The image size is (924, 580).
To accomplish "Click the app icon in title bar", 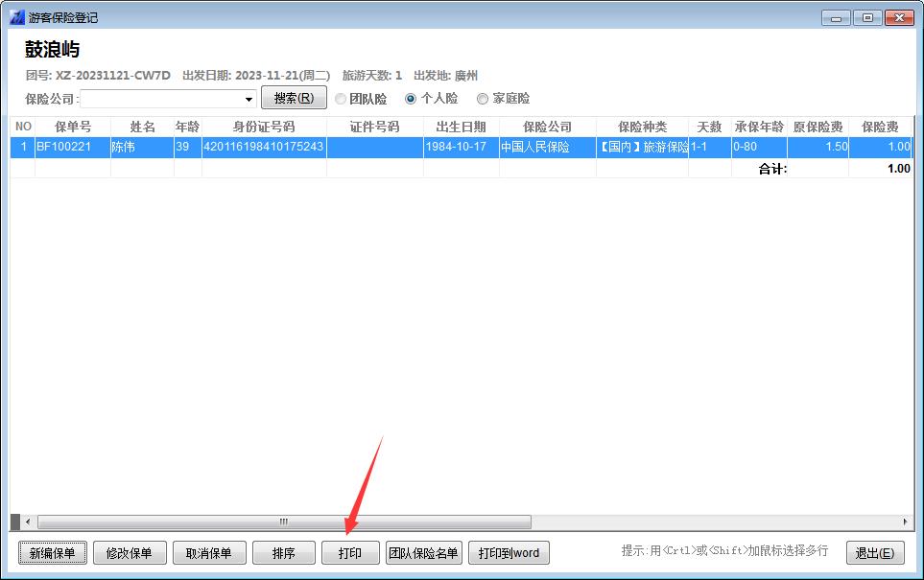I will coord(16,17).
